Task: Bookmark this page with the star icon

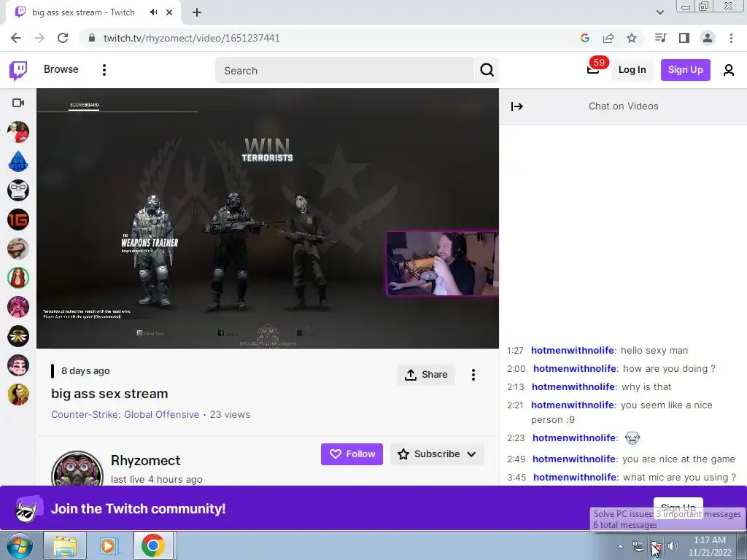Action: point(631,38)
